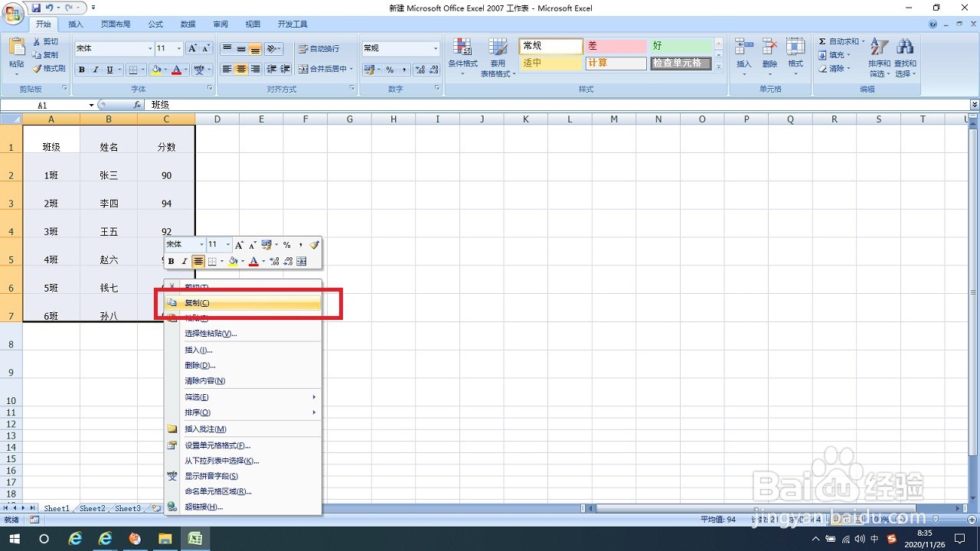Choose 复制(C) in the context menu

[243, 303]
